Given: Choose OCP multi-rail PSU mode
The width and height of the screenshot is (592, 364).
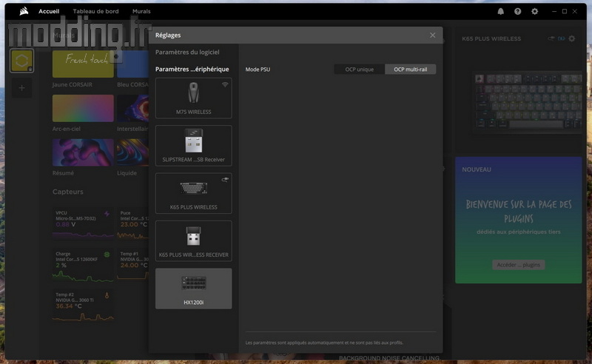Looking at the screenshot, I should [x=411, y=69].
